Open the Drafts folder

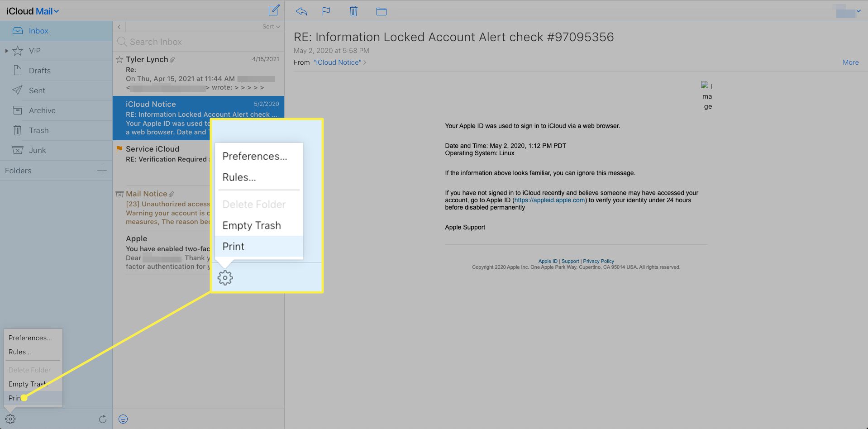coord(56,71)
